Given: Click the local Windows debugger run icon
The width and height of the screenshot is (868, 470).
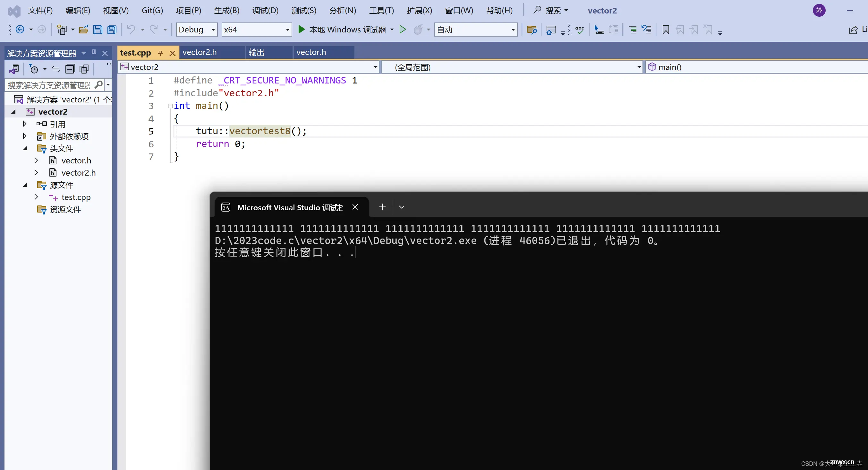Looking at the screenshot, I should pos(301,30).
